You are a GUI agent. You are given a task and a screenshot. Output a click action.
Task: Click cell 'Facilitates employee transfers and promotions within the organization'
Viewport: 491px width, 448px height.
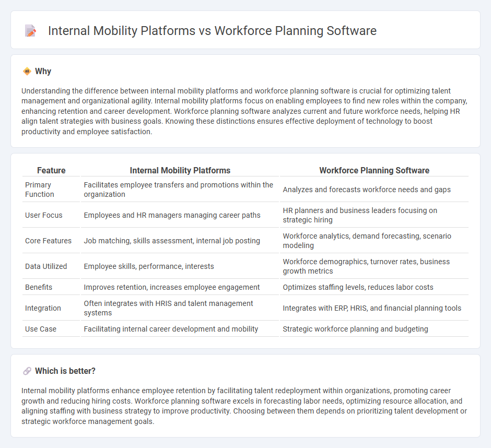coord(180,190)
